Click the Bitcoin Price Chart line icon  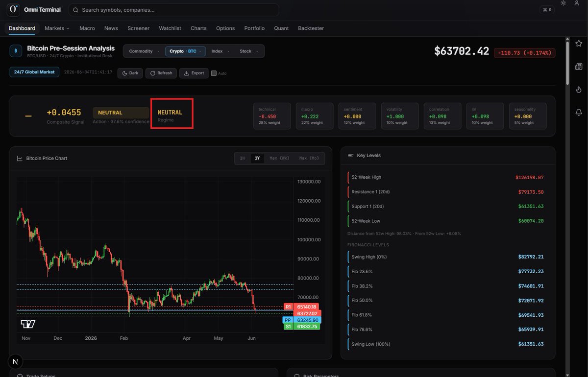point(20,159)
